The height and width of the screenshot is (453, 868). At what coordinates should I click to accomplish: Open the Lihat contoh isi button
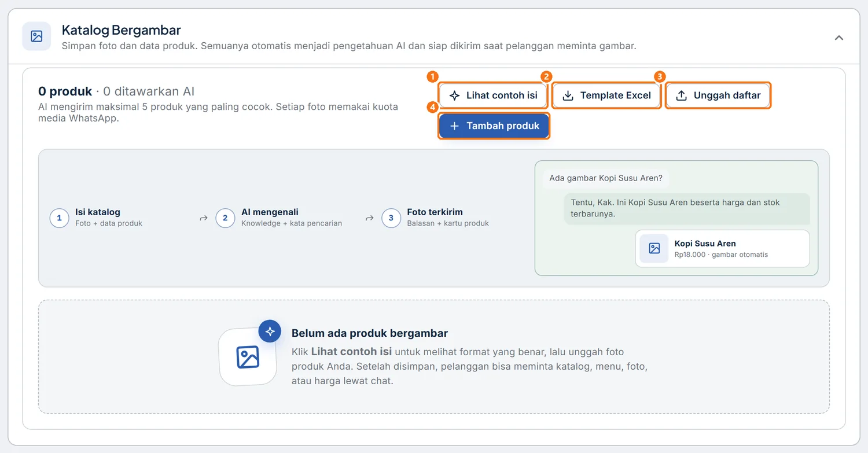point(493,95)
